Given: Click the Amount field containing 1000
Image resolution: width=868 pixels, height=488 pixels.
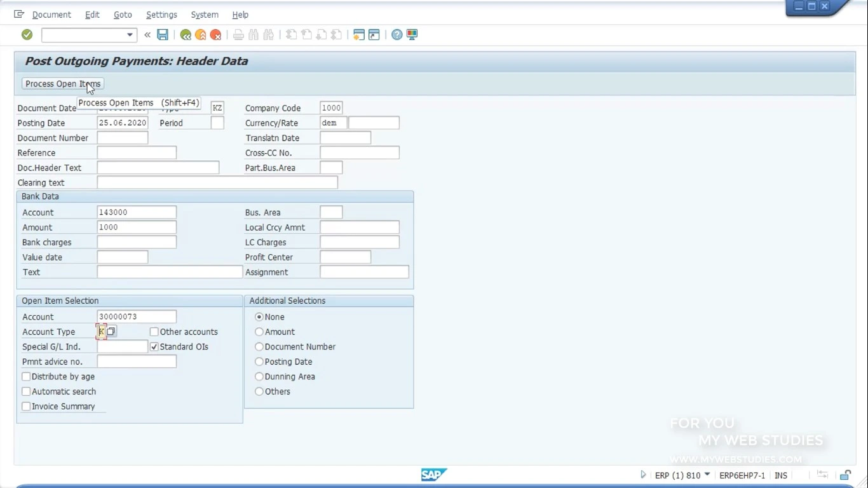Looking at the screenshot, I should pyautogui.click(x=137, y=227).
